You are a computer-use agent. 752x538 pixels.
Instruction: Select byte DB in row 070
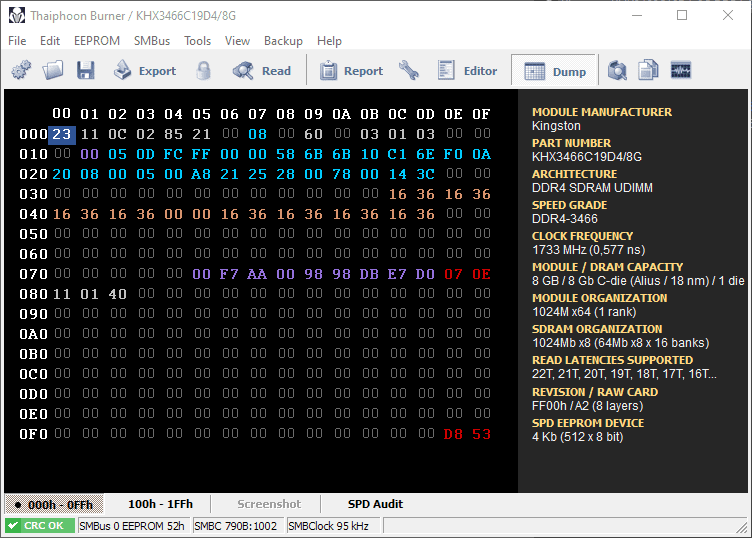(x=369, y=274)
